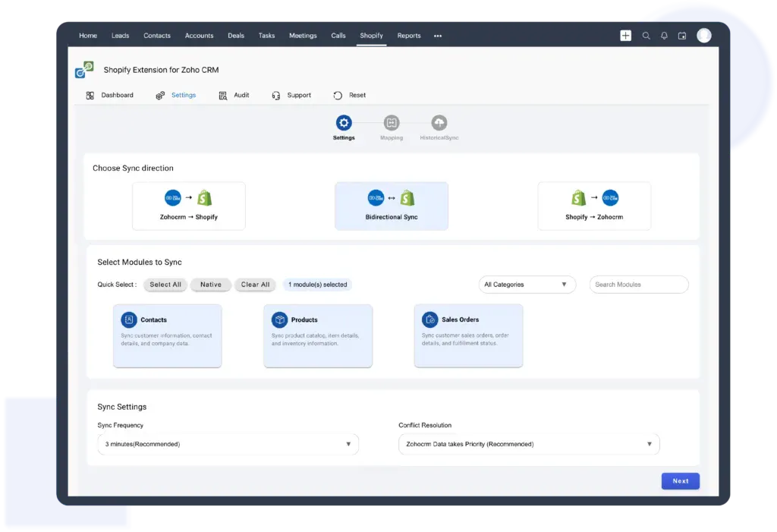Open notifications bell icon
The width and height of the screenshot is (777, 532).
point(664,36)
